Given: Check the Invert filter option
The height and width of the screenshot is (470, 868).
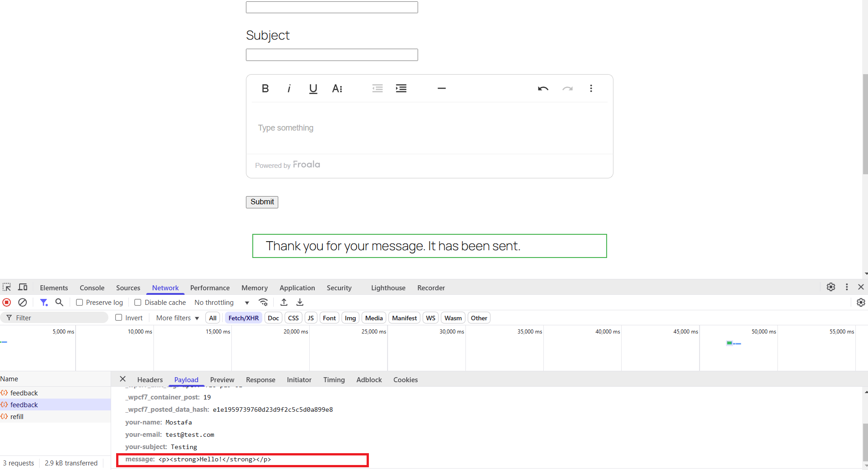Looking at the screenshot, I should tap(118, 318).
